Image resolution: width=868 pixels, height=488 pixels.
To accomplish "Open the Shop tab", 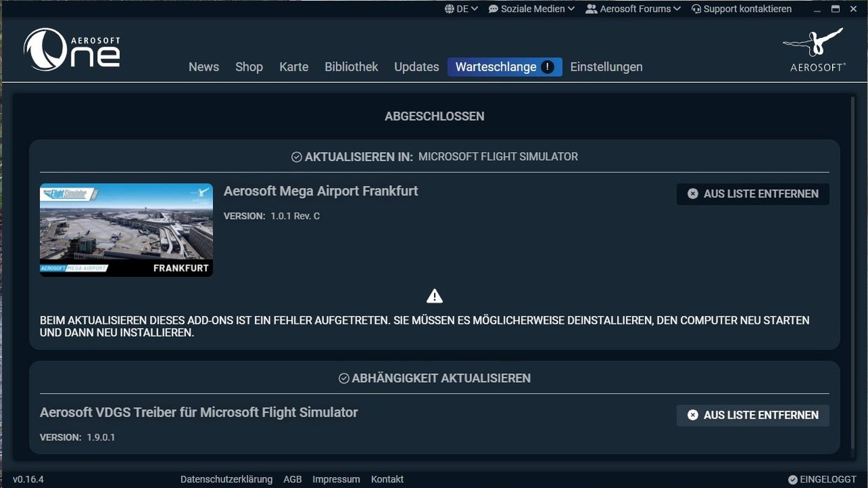I will tap(249, 67).
